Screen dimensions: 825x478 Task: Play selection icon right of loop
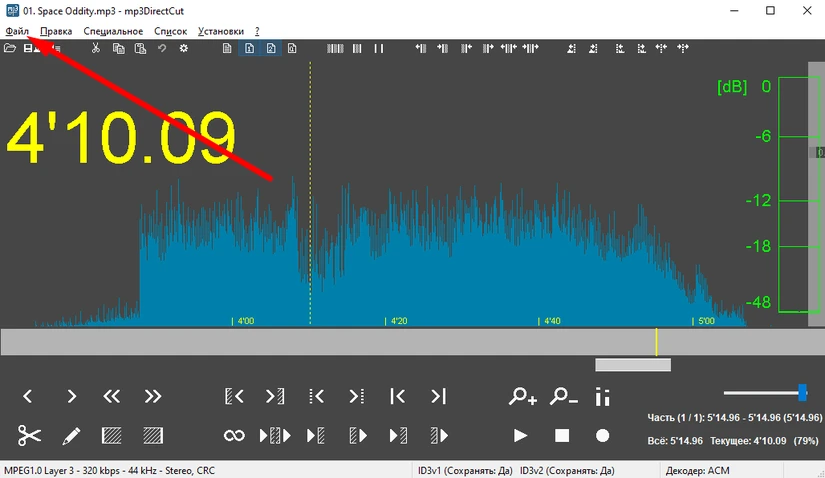pos(275,436)
